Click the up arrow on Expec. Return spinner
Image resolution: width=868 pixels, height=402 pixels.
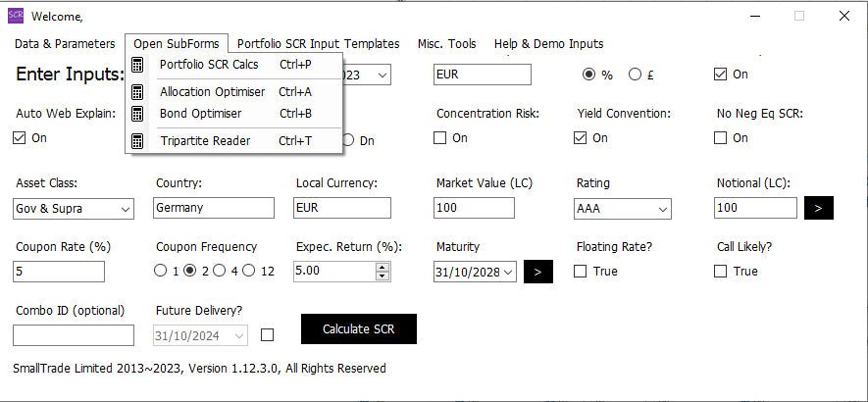point(383,267)
